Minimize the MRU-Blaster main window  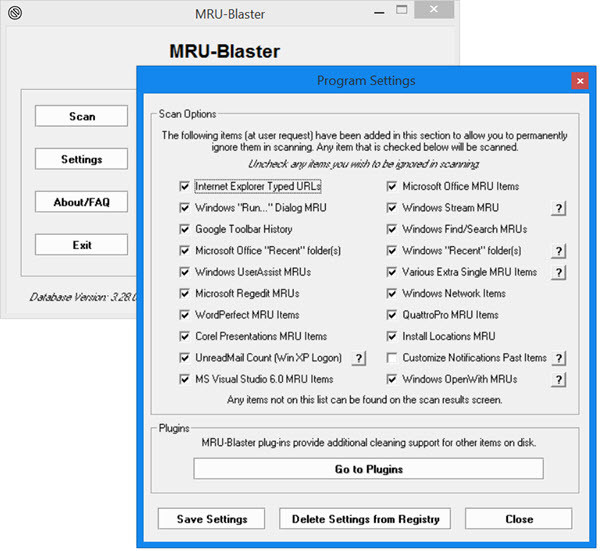click(x=379, y=12)
